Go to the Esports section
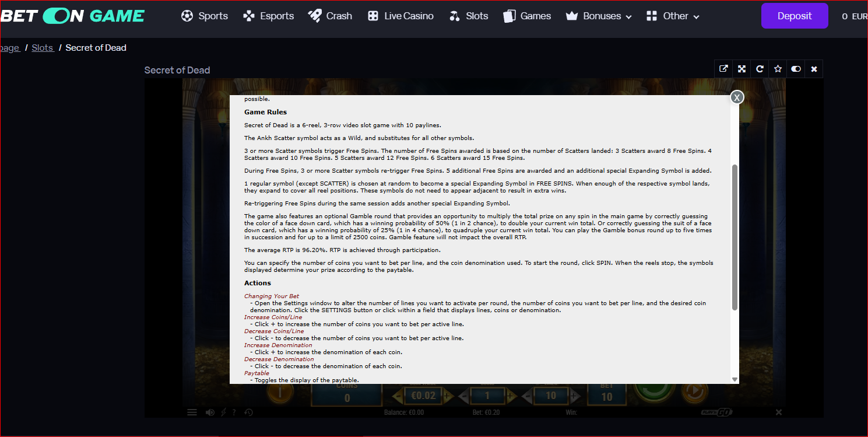 click(269, 16)
